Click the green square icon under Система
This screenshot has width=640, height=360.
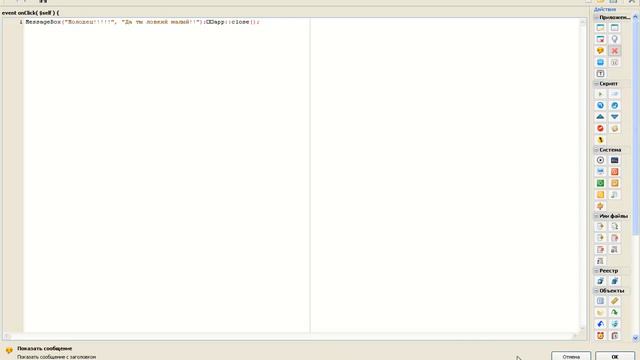tap(600, 183)
